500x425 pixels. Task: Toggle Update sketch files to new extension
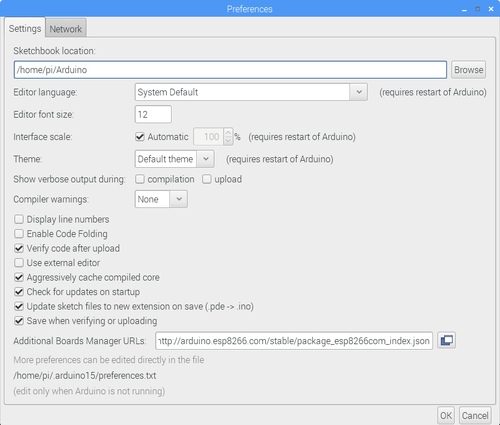tap(19, 306)
